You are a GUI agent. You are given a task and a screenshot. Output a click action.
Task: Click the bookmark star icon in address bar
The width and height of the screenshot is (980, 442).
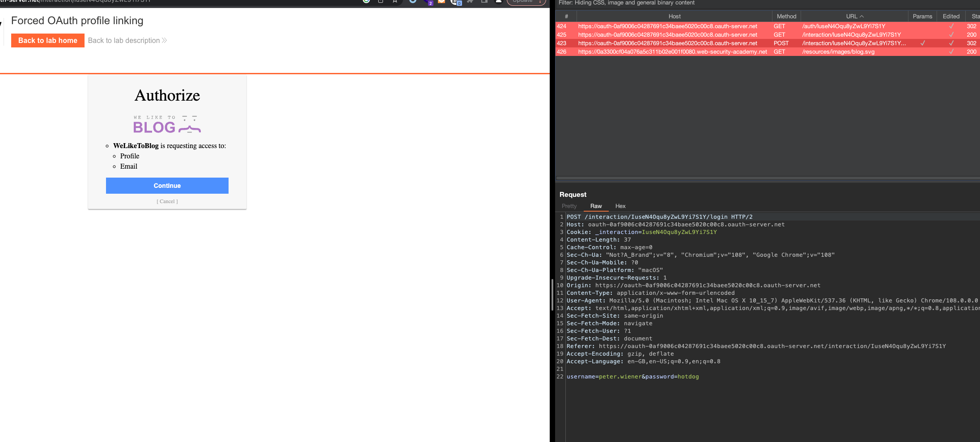[395, 1]
